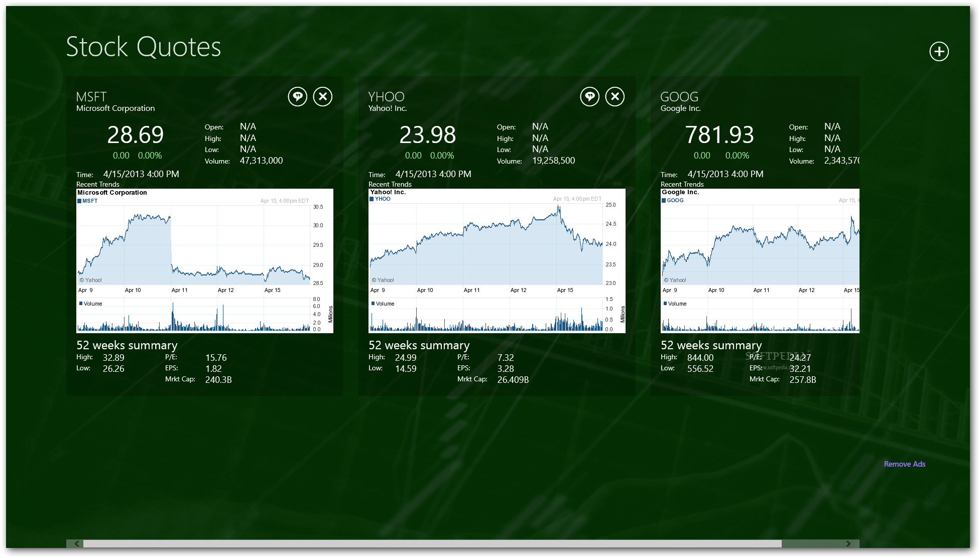Click the Stock Quotes page title
The image size is (980, 558).
(x=143, y=47)
